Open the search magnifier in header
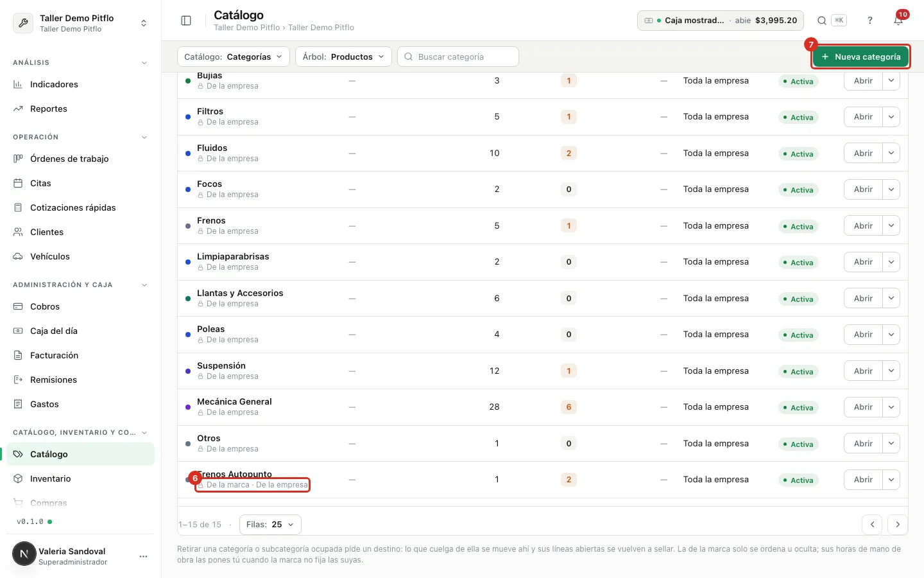The width and height of the screenshot is (924, 578). click(x=822, y=21)
